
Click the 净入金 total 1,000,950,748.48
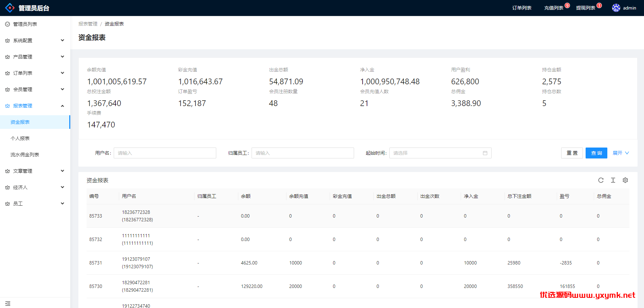[390, 82]
